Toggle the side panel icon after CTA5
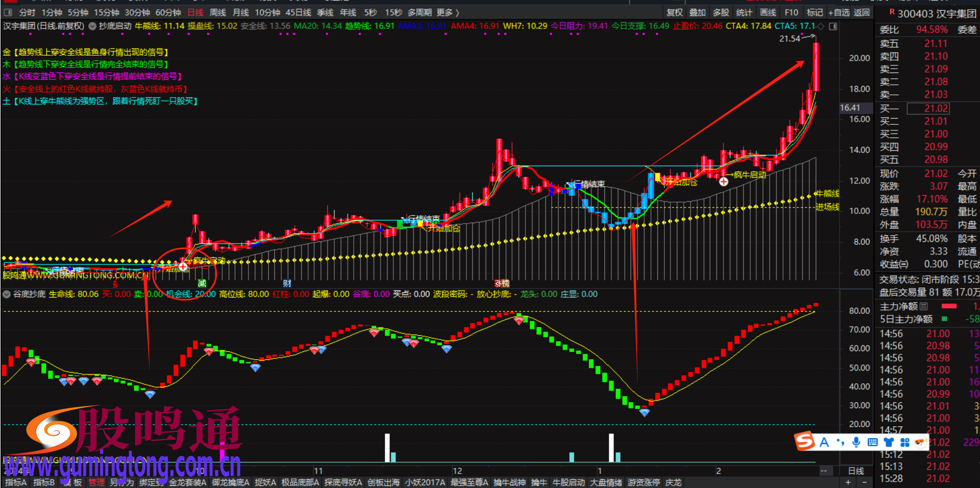The height and width of the screenshot is (488, 980). pos(833,26)
